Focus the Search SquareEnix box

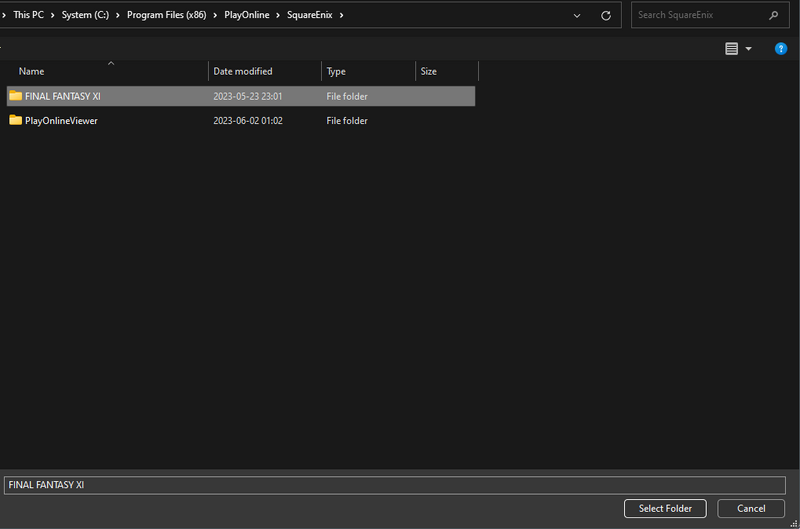[710, 15]
